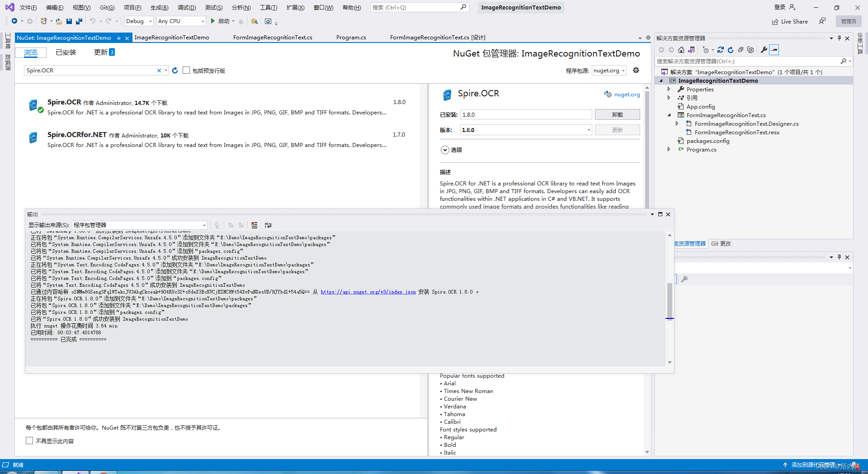Click the open file folder icon
Screen dimensions: 868x474
pos(59,21)
